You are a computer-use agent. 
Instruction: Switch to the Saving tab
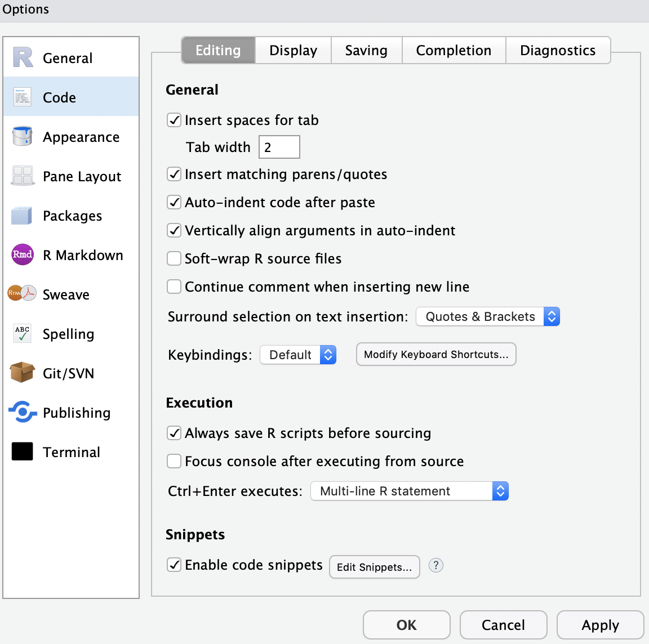[366, 50]
